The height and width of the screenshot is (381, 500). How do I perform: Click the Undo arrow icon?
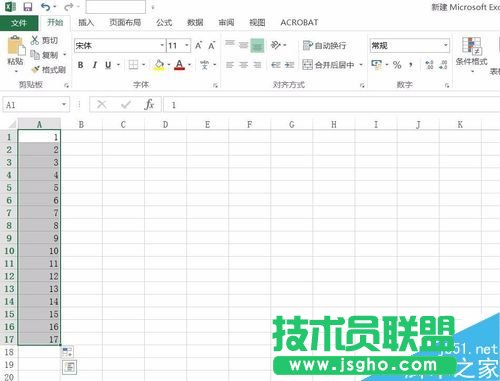[x=45, y=7]
